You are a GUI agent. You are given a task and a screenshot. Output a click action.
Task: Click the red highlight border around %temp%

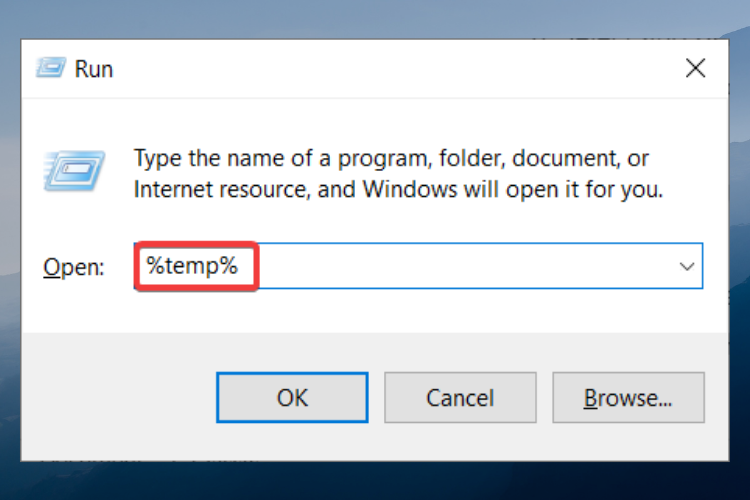tap(197, 244)
